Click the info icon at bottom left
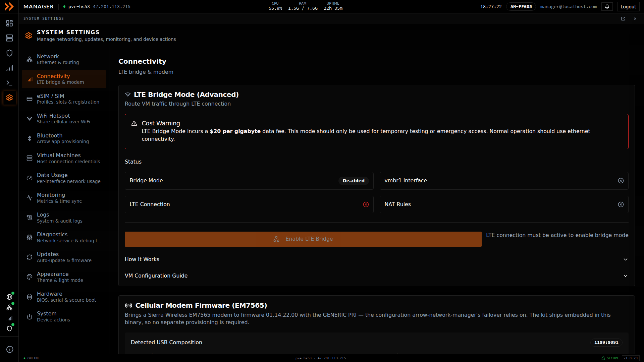The width and height of the screenshot is (644, 362). [x=10, y=349]
